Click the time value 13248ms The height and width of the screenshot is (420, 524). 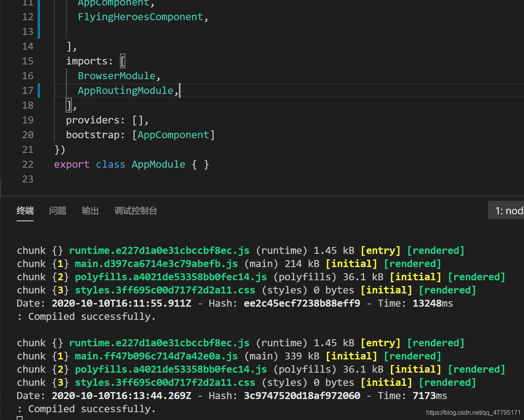tap(433, 303)
